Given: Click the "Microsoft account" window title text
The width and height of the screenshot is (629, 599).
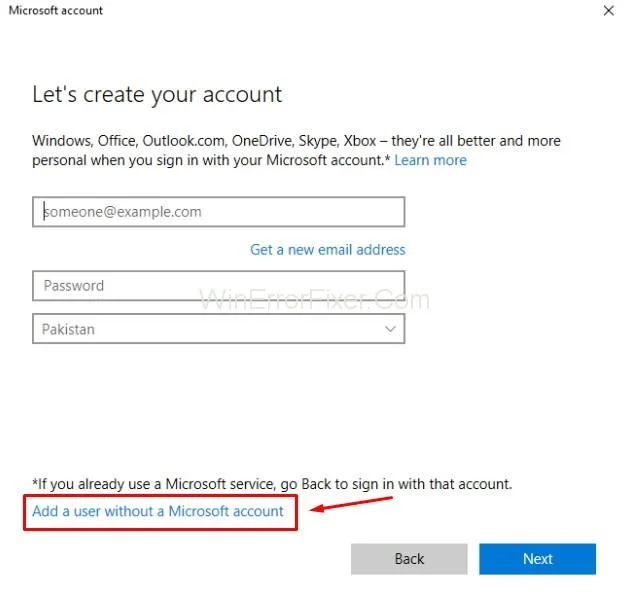Looking at the screenshot, I should [x=56, y=10].
